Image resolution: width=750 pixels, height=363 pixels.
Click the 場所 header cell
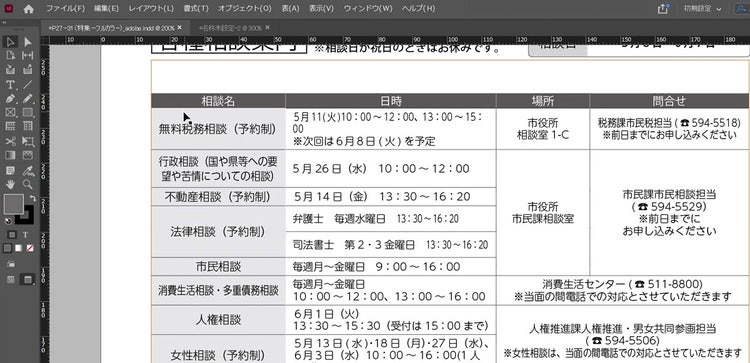[x=543, y=101]
